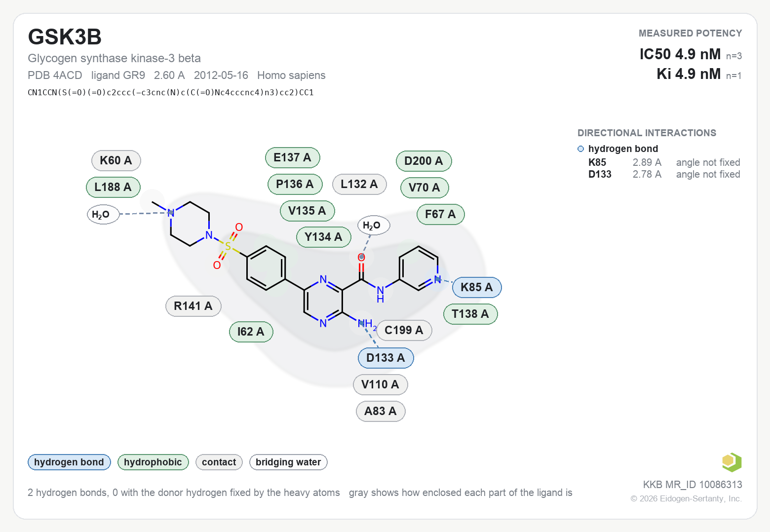Click the Ki 4.9 nM value
This screenshot has width=770, height=532.
[689, 74]
